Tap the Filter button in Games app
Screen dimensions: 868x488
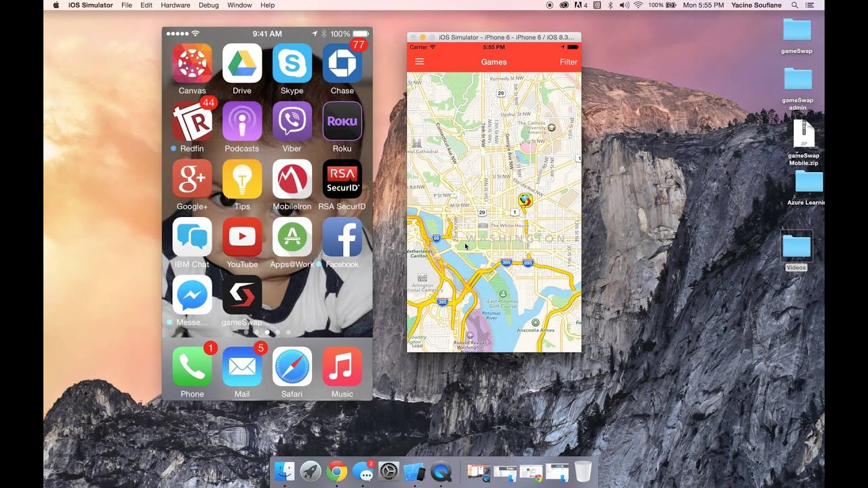click(x=568, y=62)
